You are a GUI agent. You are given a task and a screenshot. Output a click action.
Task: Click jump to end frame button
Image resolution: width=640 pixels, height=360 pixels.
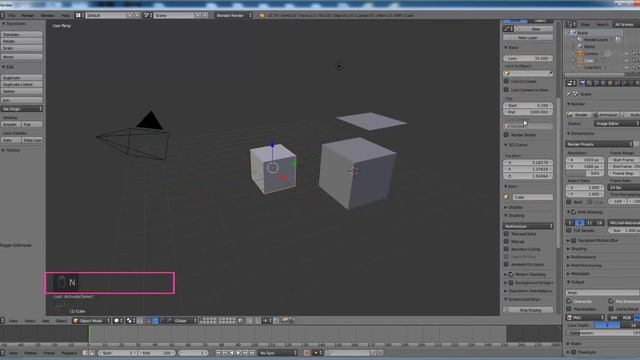(x=252, y=353)
